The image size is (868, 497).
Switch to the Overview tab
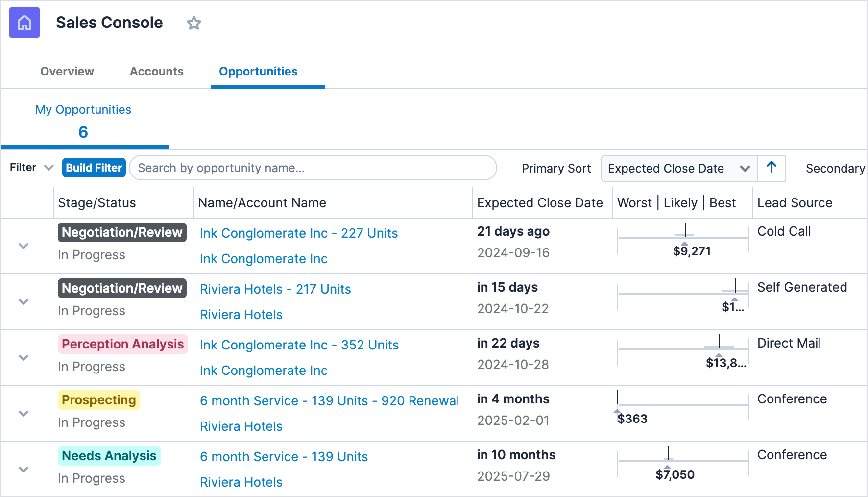[x=67, y=72]
